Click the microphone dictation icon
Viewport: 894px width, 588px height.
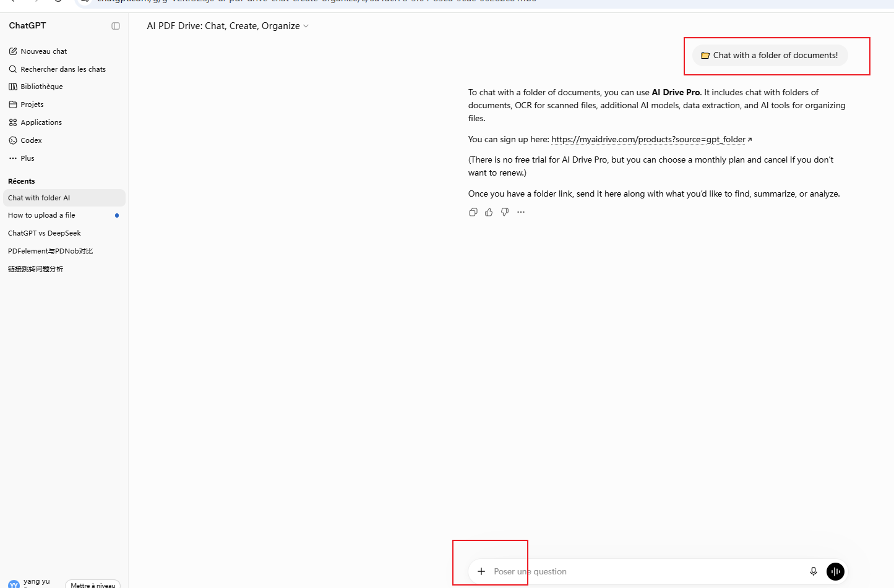coord(814,571)
